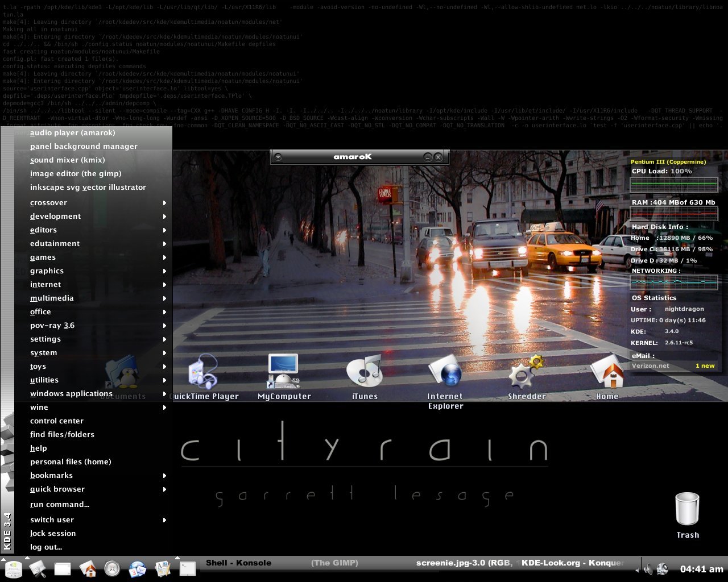
Task: Click the RAM usage bar graph
Action: [x=673, y=214]
